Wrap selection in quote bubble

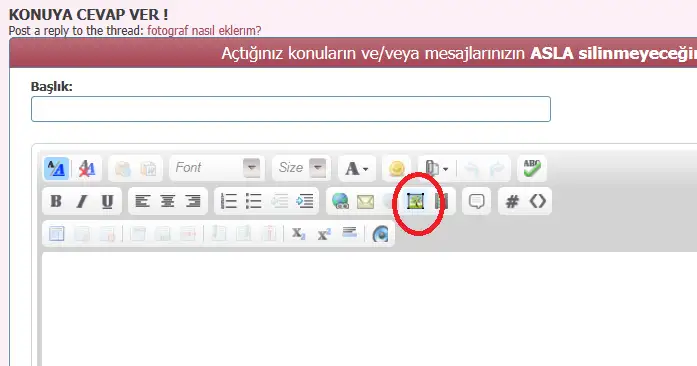tap(477, 201)
